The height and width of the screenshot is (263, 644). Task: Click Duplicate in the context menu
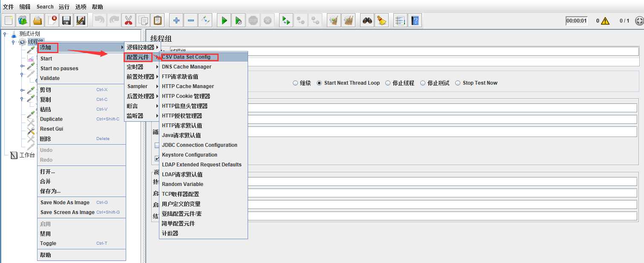pos(81,119)
